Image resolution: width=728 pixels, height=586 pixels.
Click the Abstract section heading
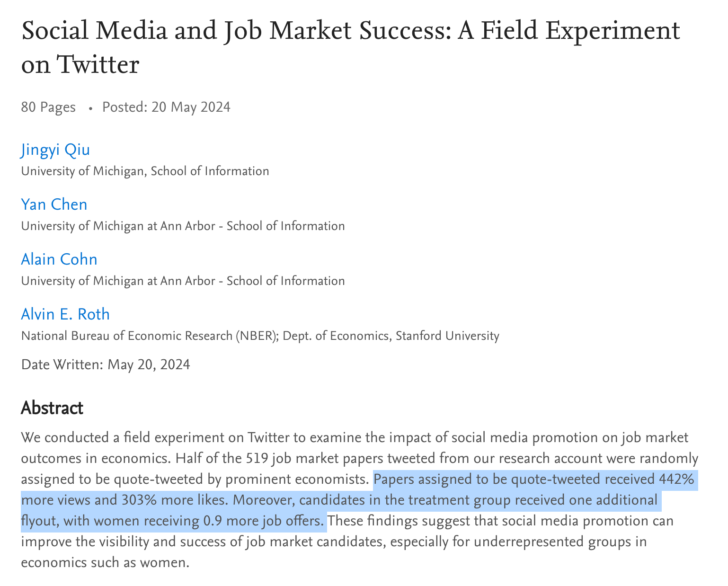coord(52,408)
